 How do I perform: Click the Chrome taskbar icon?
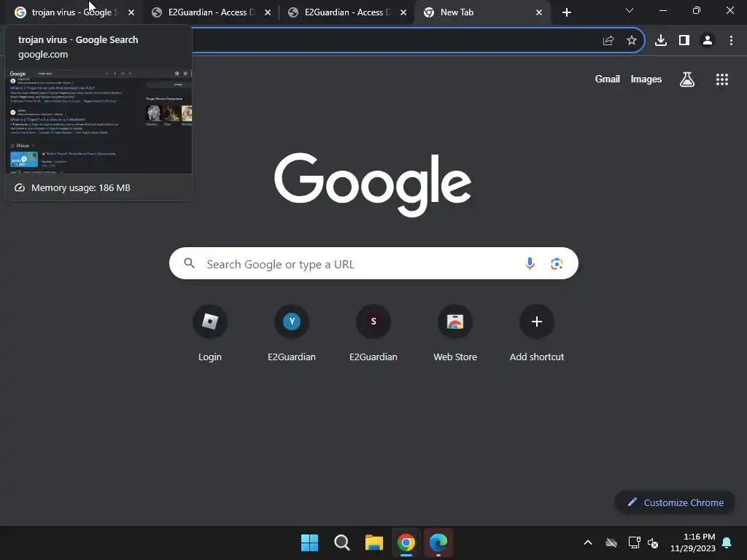pyautogui.click(x=406, y=542)
